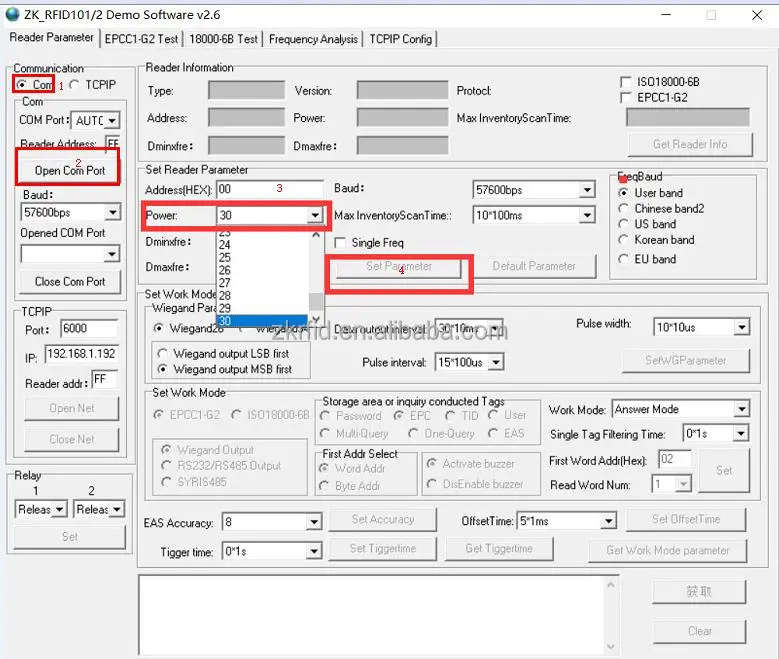Choose the Chinese band2 frequency option
The image size is (779, 659).
[624, 209]
